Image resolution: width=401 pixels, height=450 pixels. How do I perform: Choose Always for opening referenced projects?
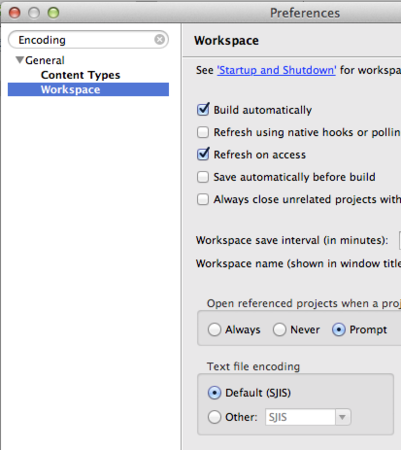(x=214, y=330)
